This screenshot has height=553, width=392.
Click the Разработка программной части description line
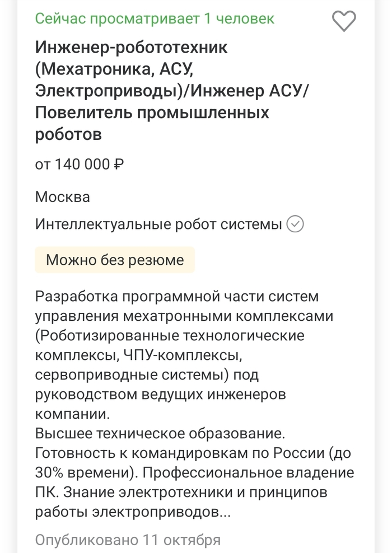(176, 296)
